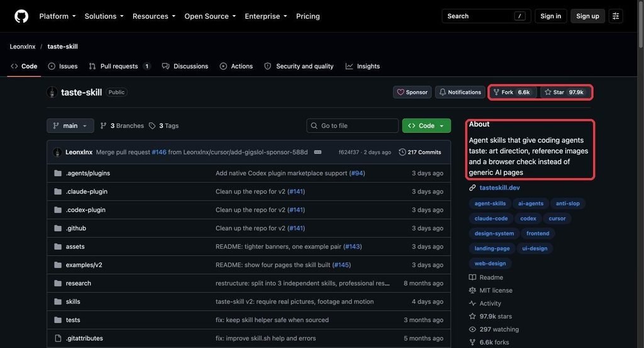
Task: Open commit message 'fix: keep skill helper safe when sourced'
Action: pyautogui.click(x=272, y=320)
